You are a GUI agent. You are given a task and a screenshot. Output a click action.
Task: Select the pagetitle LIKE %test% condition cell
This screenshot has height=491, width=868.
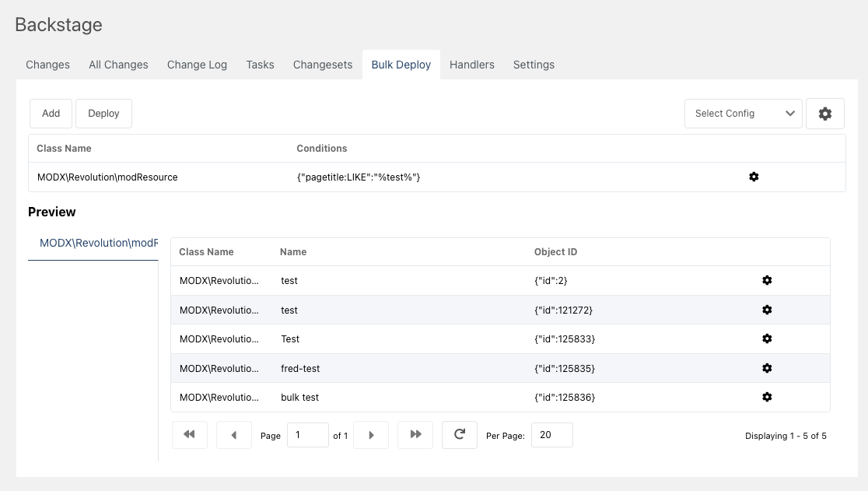[359, 177]
